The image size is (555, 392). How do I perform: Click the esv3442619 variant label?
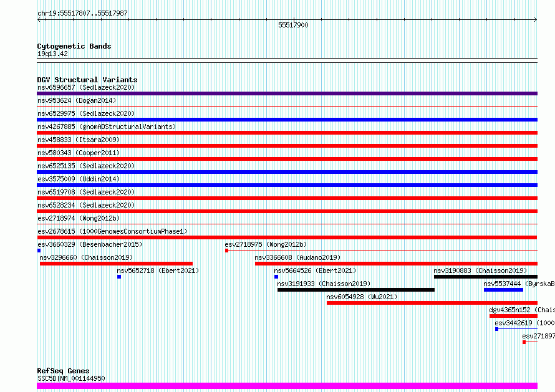click(x=524, y=323)
